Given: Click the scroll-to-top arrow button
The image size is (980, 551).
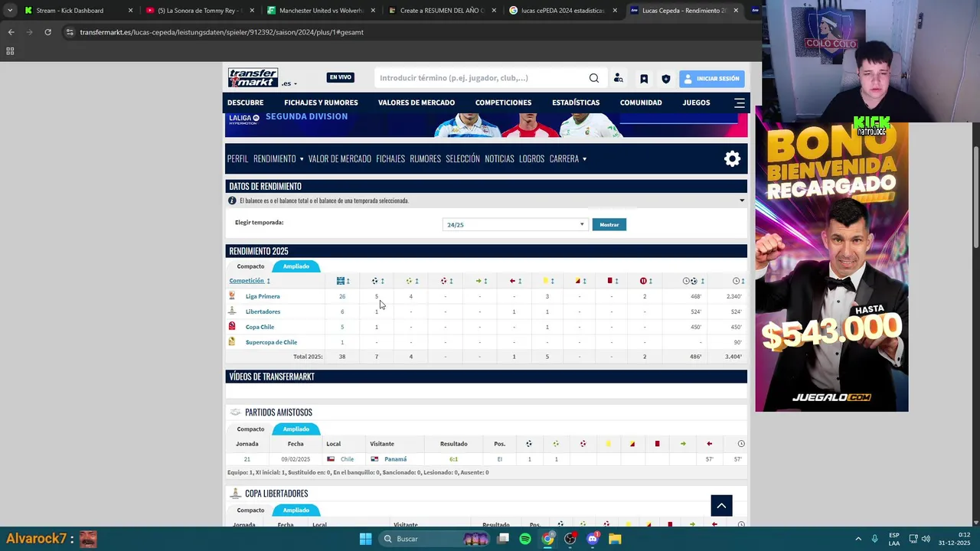Looking at the screenshot, I should (x=721, y=505).
